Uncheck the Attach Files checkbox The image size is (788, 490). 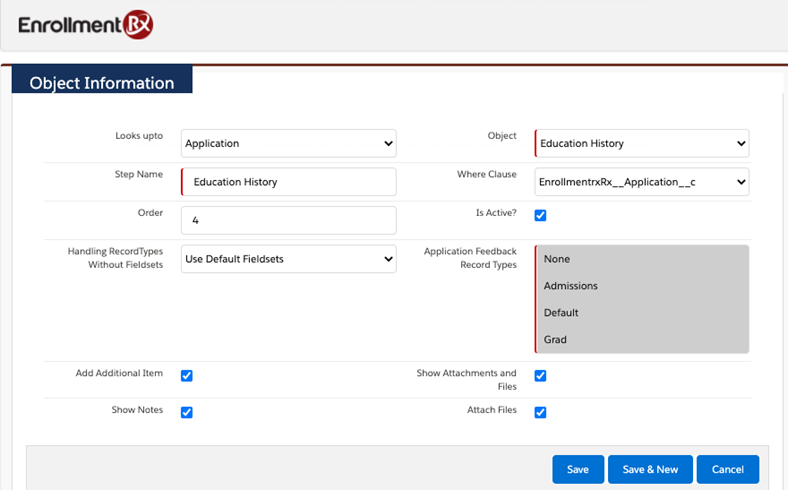click(x=540, y=412)
